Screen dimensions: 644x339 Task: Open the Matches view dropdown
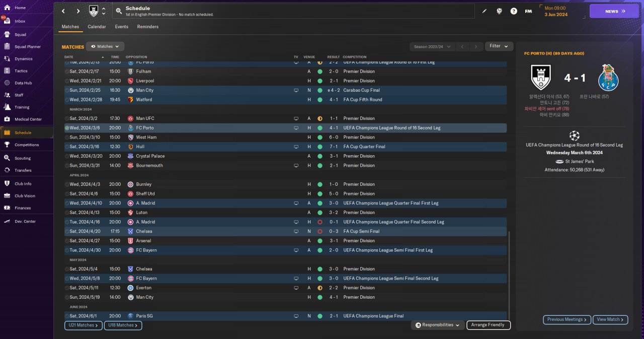pos(105,46)
